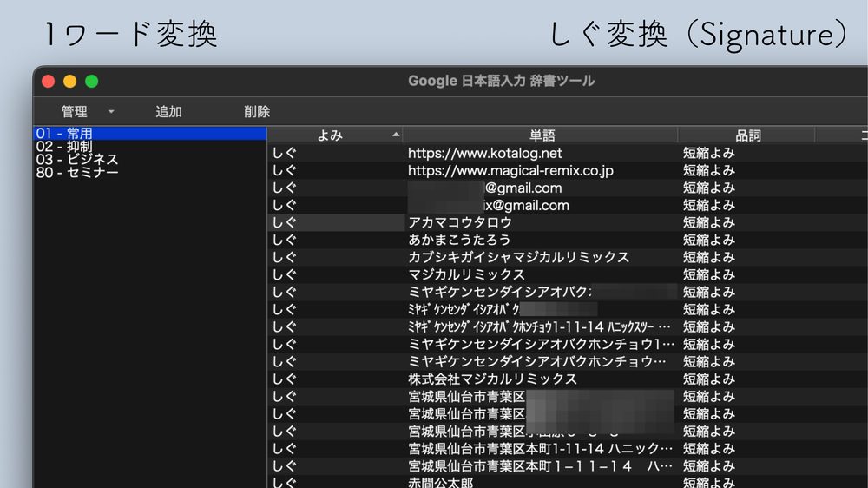868x488 pixels.
Task: Select the マジカルリミックス katakana entry
Action: pos(466,274)
